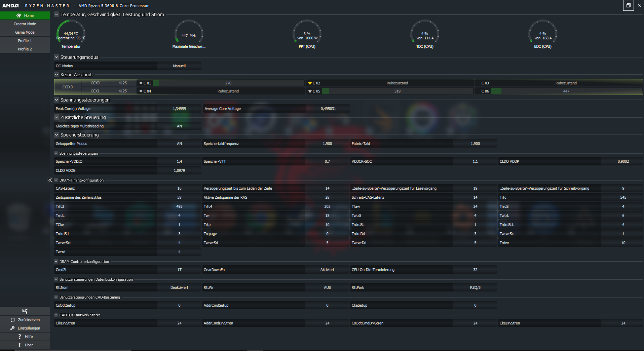Switch to Creator Mode

click(x=25, y=24)
